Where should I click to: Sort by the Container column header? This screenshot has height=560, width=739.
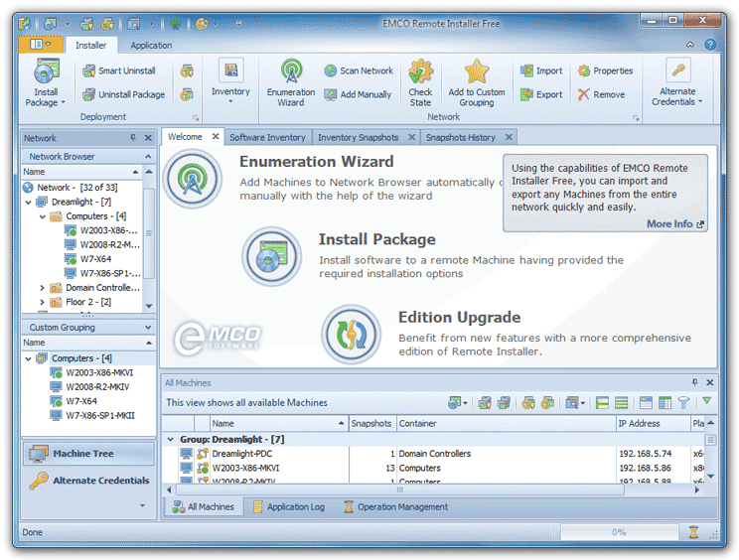[x=507, y=423]
